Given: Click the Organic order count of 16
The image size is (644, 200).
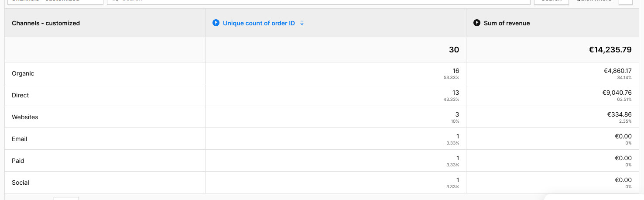Looking at the screenshot, I should point(456,71).
